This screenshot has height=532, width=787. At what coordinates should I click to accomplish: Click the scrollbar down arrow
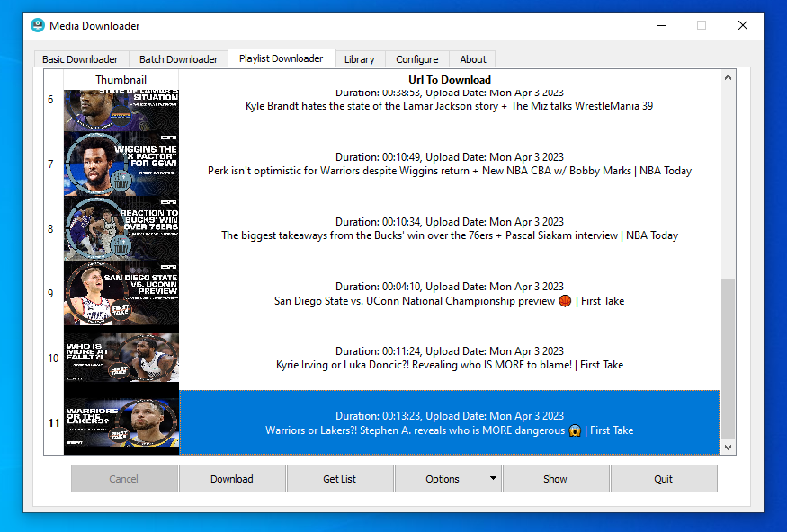click(728, 448)
